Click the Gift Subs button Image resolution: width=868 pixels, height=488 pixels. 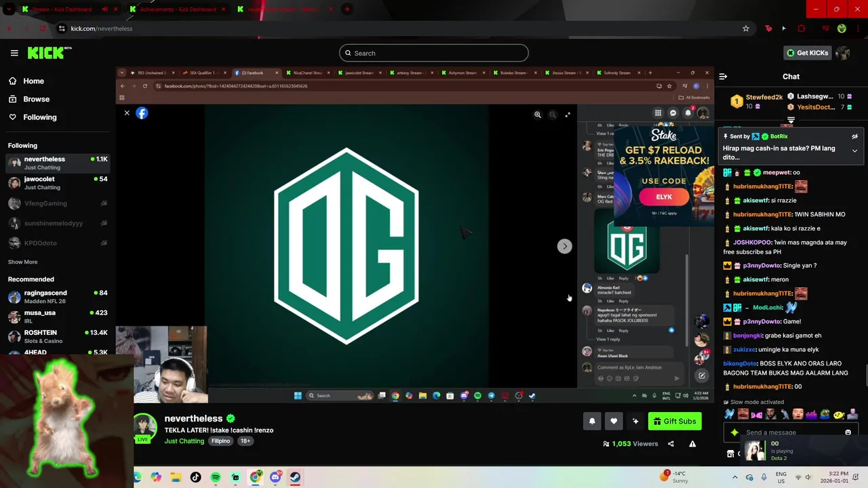click(675, 421)
